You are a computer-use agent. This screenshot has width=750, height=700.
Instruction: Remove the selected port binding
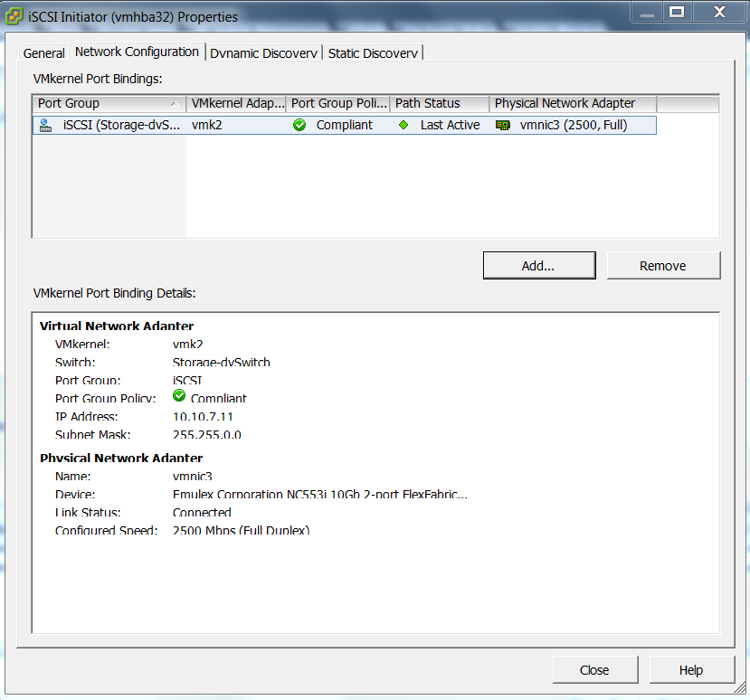coord(662,266)
